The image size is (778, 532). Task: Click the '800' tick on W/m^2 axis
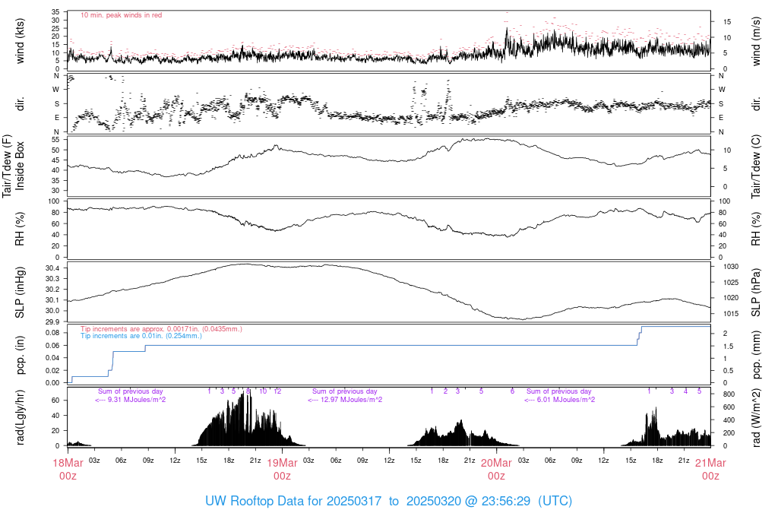coord(729,394)
